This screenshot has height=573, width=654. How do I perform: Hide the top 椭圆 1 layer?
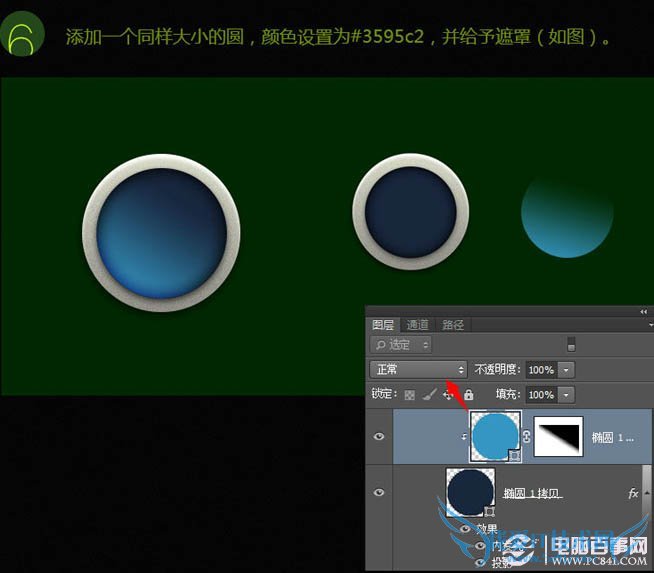pyautogui.click(x=379, y=437)
